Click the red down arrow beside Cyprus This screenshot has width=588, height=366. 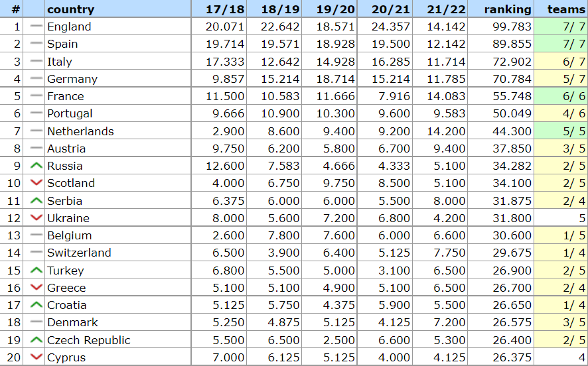pos(36,357)
